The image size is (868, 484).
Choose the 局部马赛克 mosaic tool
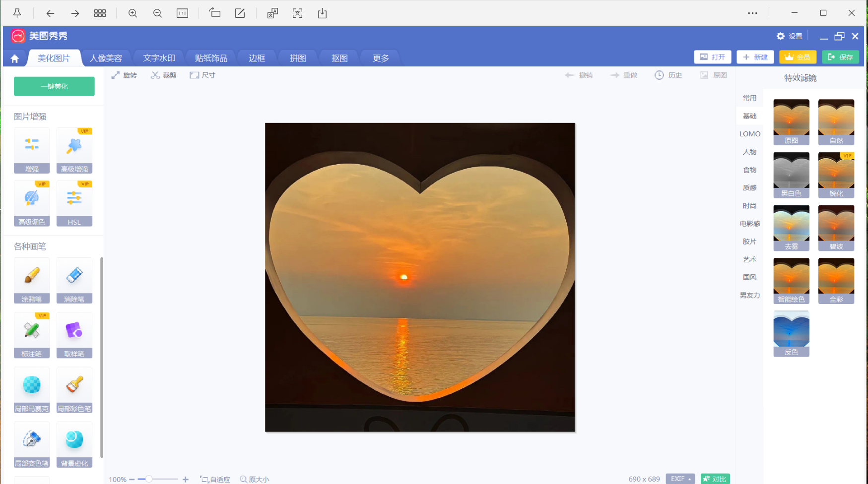tap(32, 390)
